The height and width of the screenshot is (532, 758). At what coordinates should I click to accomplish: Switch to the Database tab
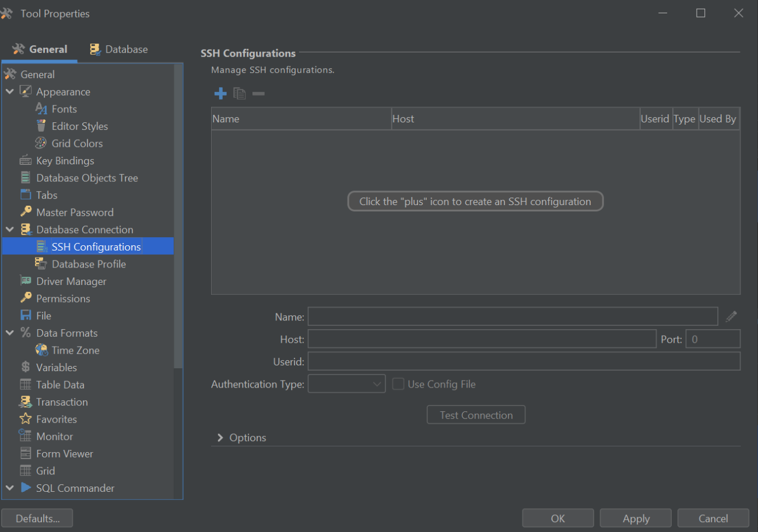[118, 49]
